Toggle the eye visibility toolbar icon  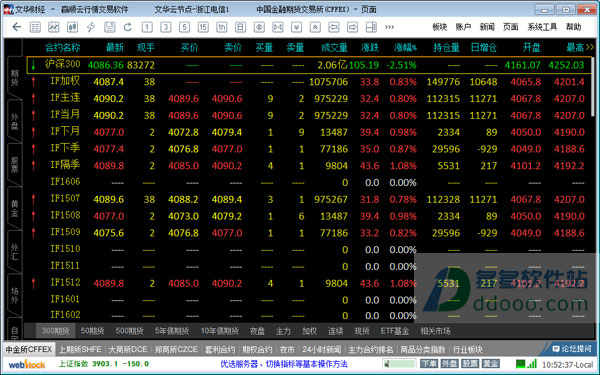pyautogui.click(x=259, y=27)
